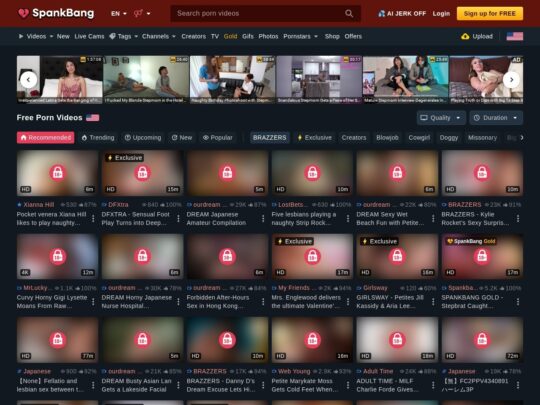Screen dimensions: 540x405
Task: Open the Gold section
Action: pos(230,36)
